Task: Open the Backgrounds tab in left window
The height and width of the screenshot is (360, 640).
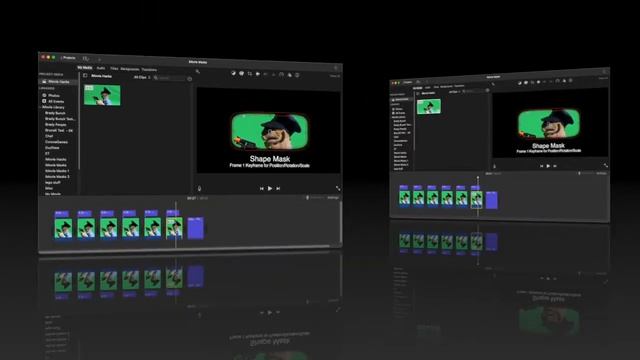Action: coord(130,69)
